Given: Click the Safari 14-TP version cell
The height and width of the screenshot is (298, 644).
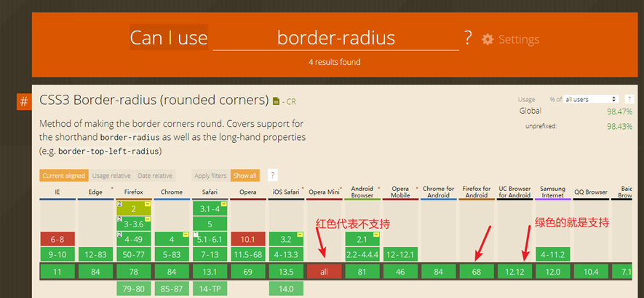Looking at the screenshot, I should tap(210, 289).
